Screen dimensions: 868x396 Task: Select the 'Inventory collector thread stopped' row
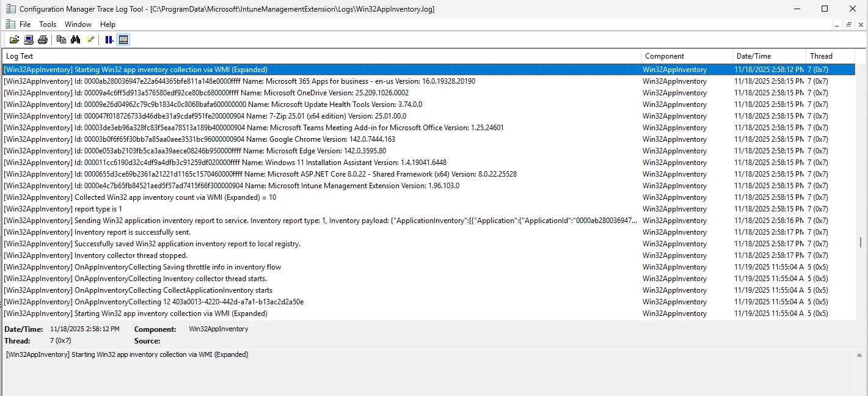point(428,255)
